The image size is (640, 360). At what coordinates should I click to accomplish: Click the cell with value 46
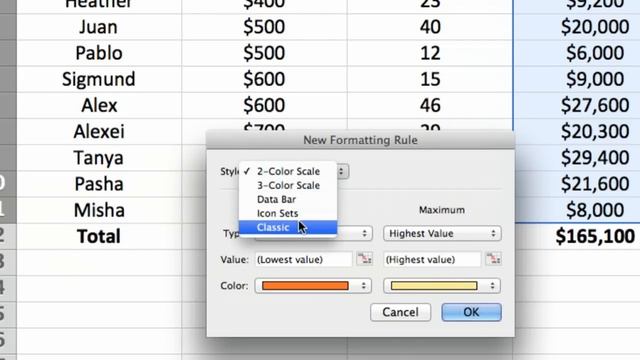[x=430, y=105]
